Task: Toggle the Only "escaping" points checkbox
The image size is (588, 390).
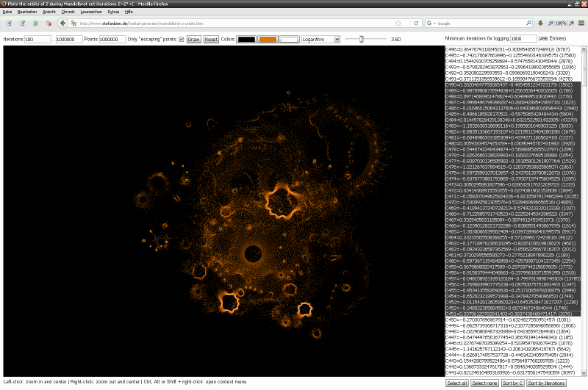Action: pos(182,39)
